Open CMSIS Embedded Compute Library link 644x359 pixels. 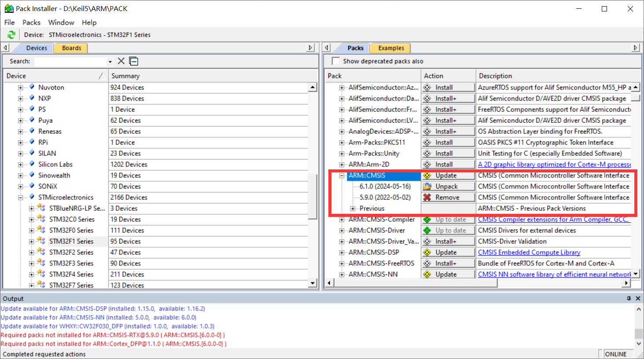[529, 253]
